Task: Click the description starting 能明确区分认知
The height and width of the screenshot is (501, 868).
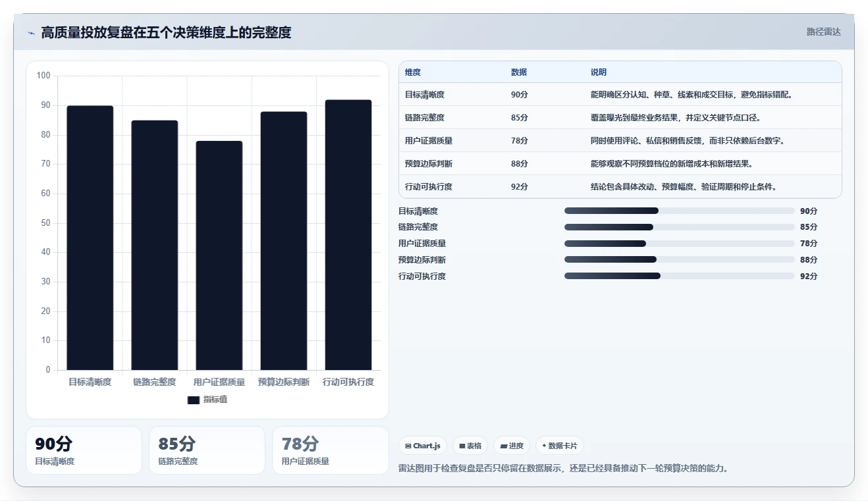Action: 693,95
